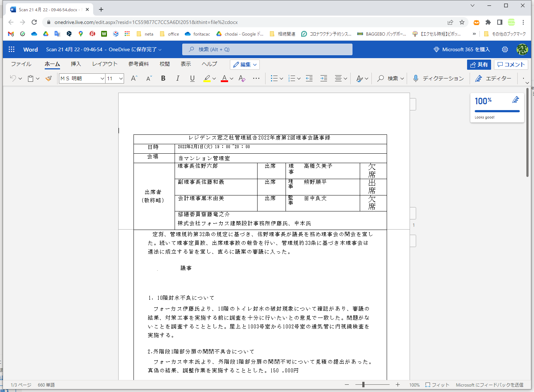Image resolution: width=534 pixels, height=392 pixels.
Task: Toggle underline formatting
Action: click(x=192, y=78)
